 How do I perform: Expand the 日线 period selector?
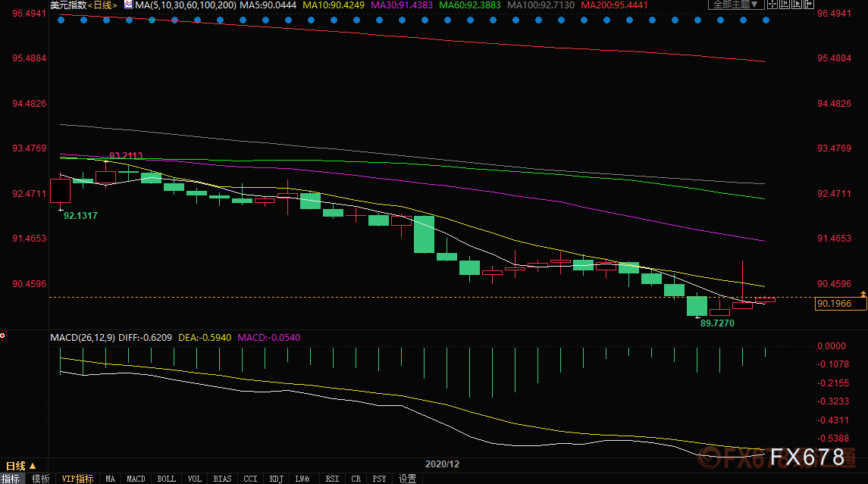pyautogui.click(x=20, y=465)
